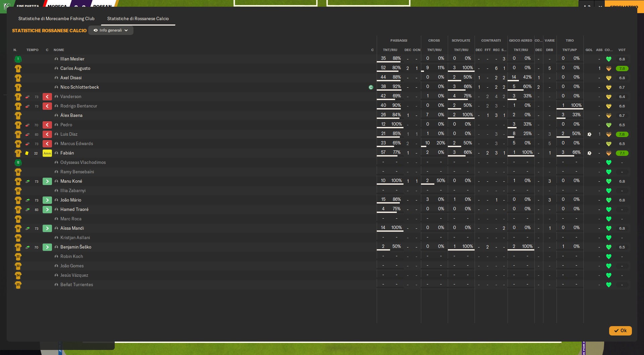Click red substituted-off arrow for Marcus Edwards
Viewport: 644px width, 355px height.
47,144
